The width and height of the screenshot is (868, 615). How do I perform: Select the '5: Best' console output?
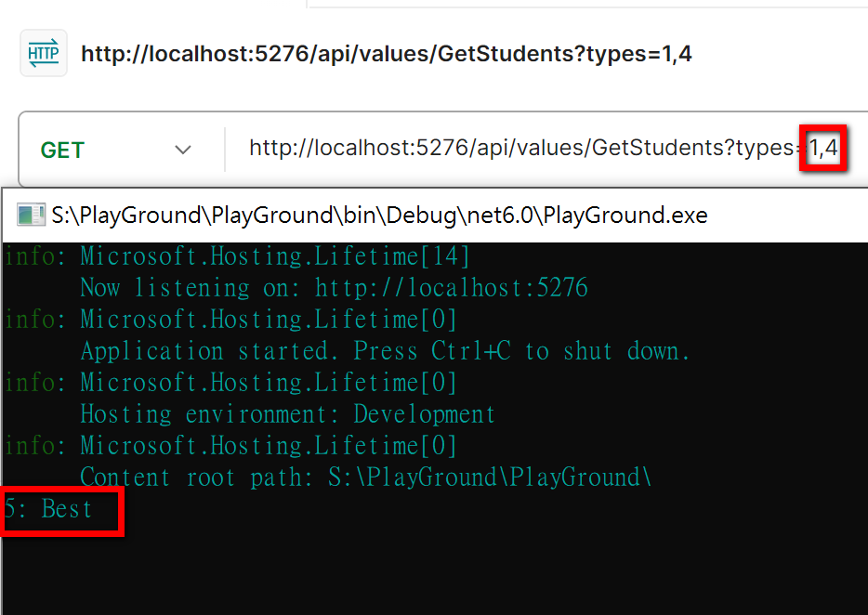pos(48,509)
